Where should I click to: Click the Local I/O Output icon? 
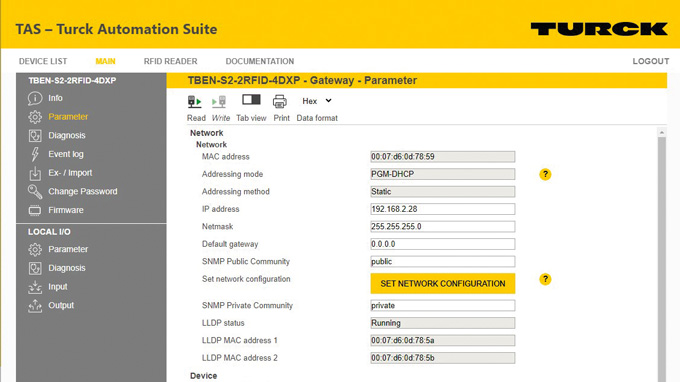click(x=35, y=306)
